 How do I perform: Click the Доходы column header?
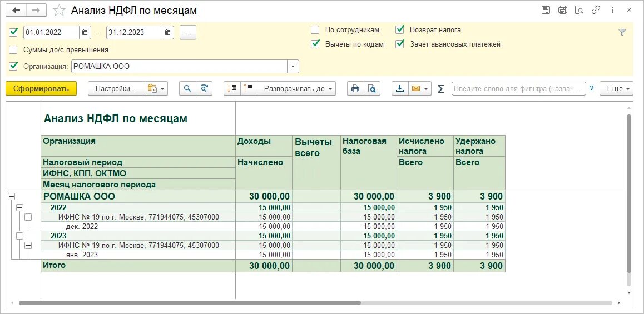click(264, 146)
